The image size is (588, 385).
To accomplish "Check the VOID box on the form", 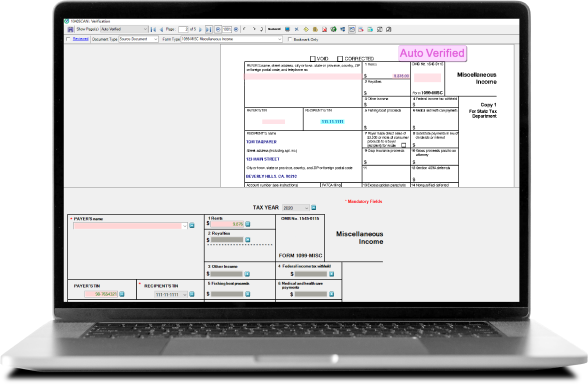I will click(x=313, y=58).
